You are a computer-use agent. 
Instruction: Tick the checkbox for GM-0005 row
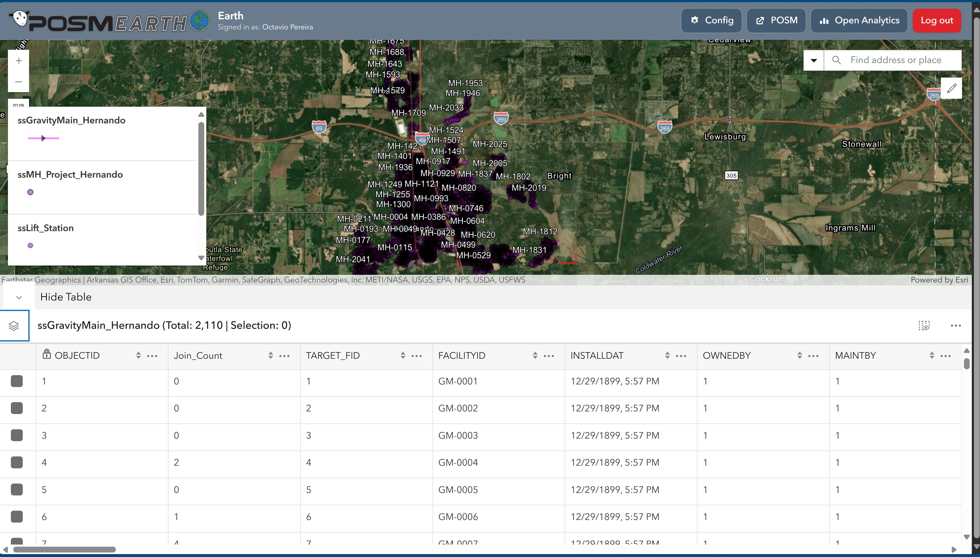(17, 490)
